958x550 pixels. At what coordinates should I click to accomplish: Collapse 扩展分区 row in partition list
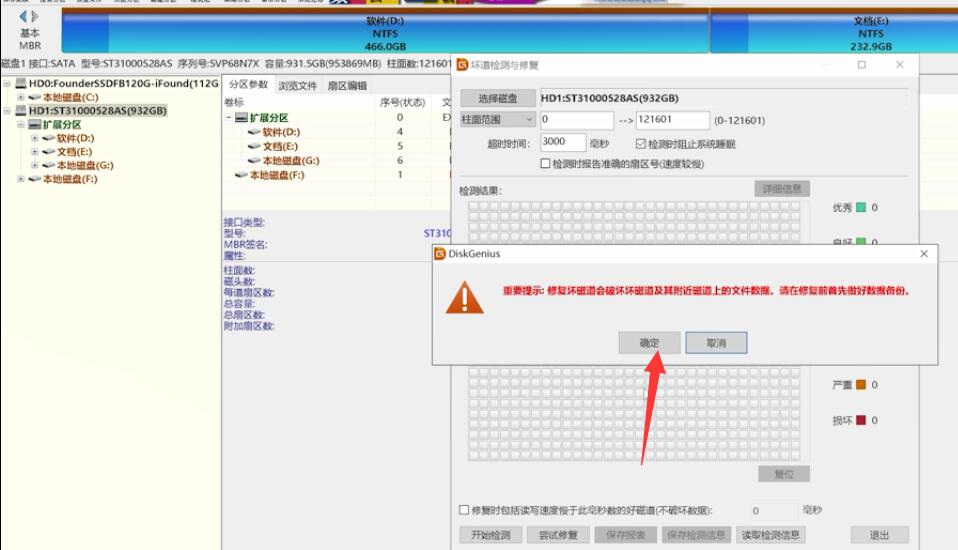[x=229, y=117]
